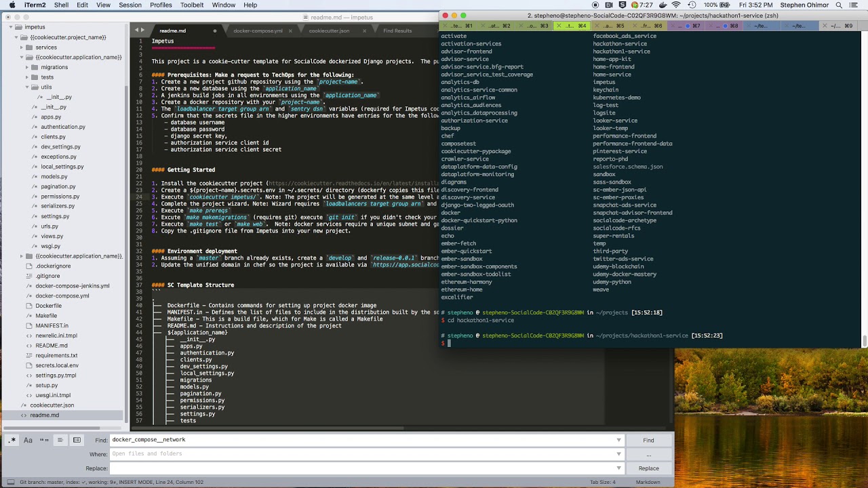Open requirements.txt in sidebar

[56, 355]
